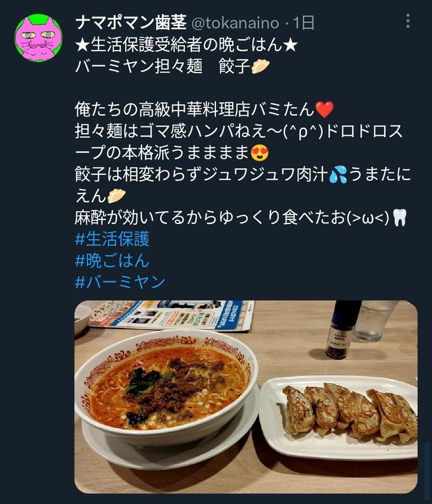The width and height of the screenshot is (432, 504).
Task: Open the pink cat profile avatar
Action: [x=39, y=38]
